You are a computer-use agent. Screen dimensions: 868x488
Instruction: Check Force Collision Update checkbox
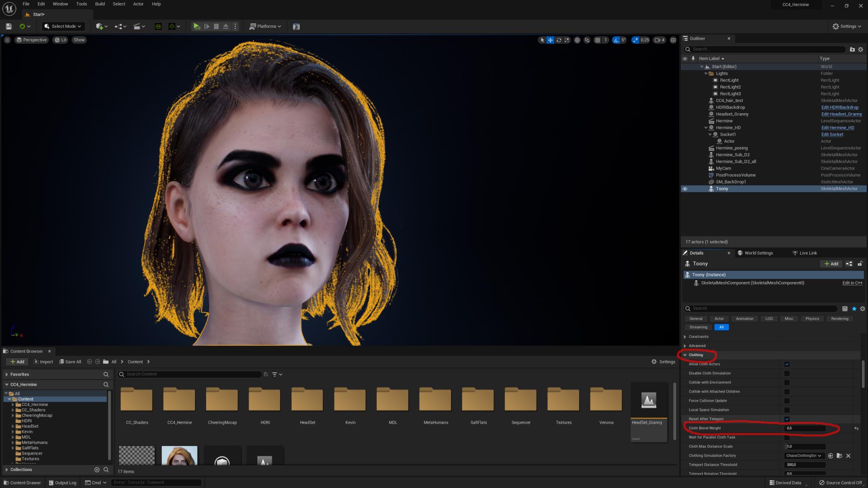787,401
